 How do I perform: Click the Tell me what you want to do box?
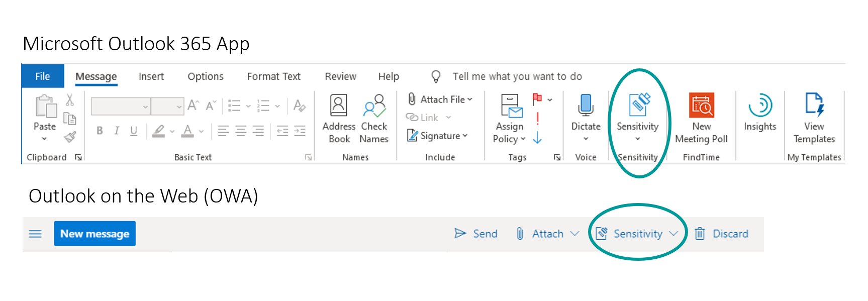517,76
